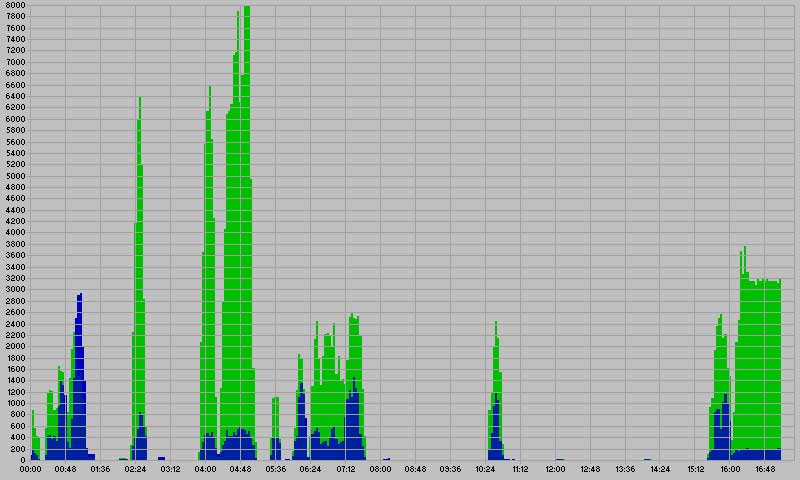Click the tallest green peak reaching 8000
Viewport: 800px width, 480px height.
(x=246, y=100)
